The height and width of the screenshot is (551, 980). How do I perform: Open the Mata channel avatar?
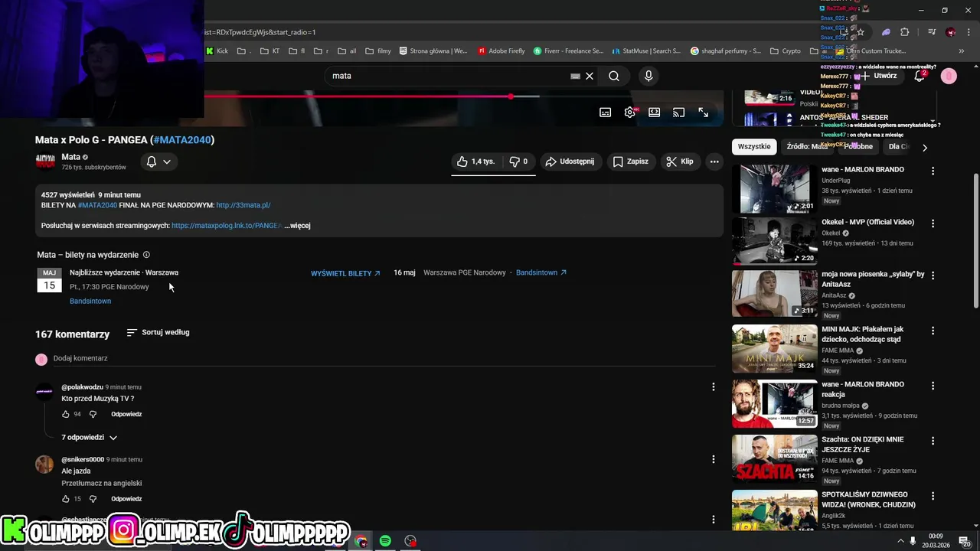click(45, 161)
